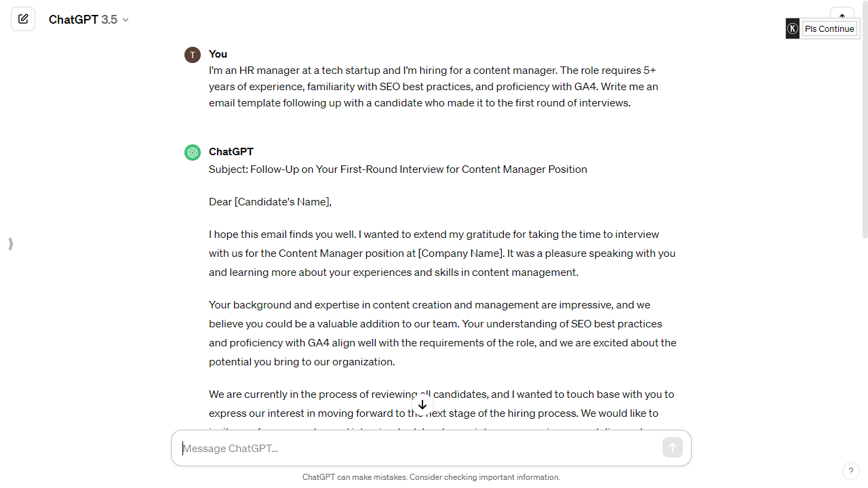This screenshot has width=868, height=488.
Task: Click the ChatGPT green logo avatar
Action: tap(192, 152)
